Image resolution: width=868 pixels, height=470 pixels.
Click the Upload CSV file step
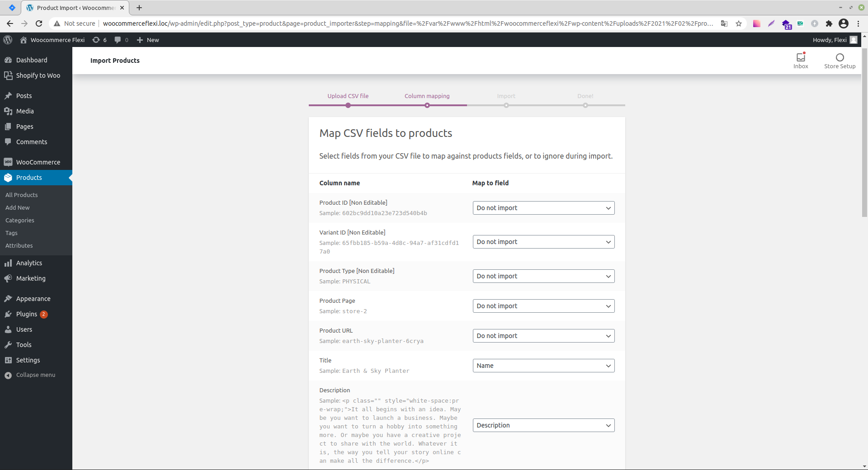(x=348, y=96)
